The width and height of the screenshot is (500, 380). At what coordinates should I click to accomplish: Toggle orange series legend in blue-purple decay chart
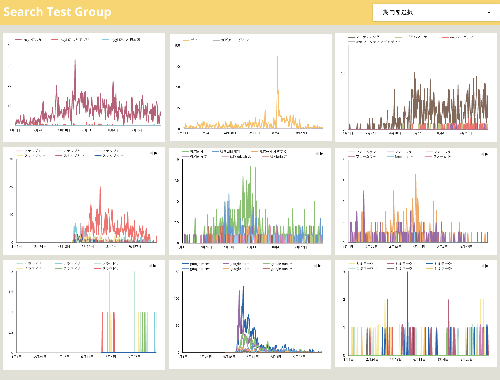point(236,269)
